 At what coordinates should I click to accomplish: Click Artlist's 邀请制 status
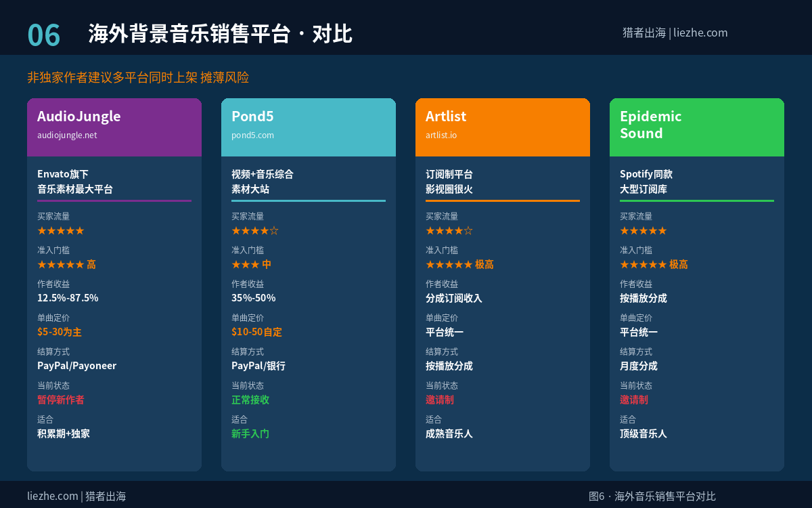click(x=440, y=400)
